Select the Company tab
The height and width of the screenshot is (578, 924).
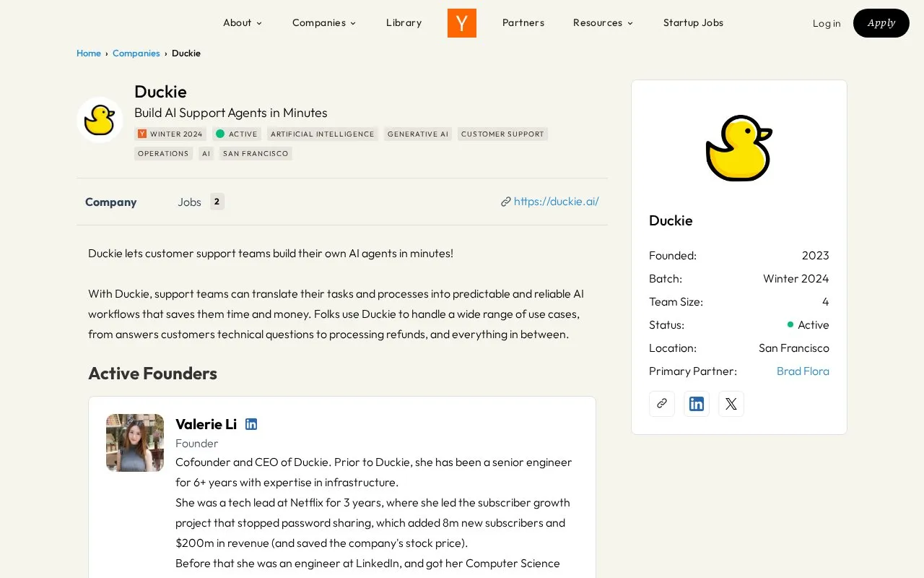tap(110, 202)
